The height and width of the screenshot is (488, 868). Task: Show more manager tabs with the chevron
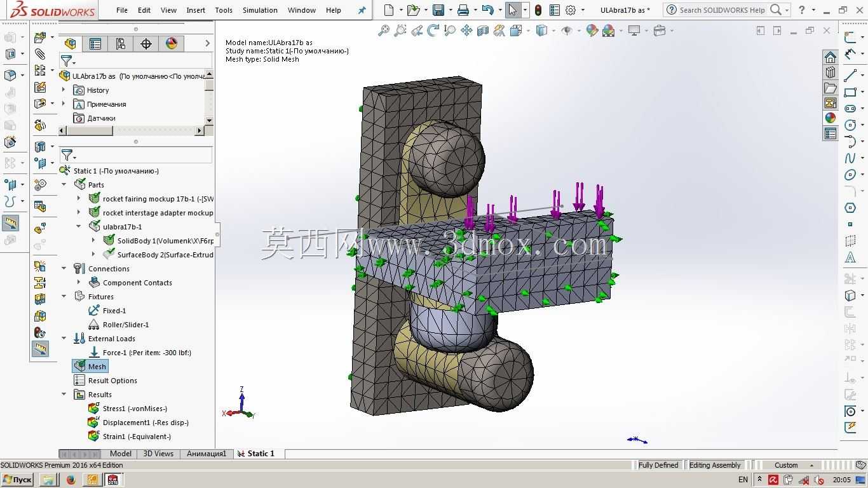[x=207, y=43]
